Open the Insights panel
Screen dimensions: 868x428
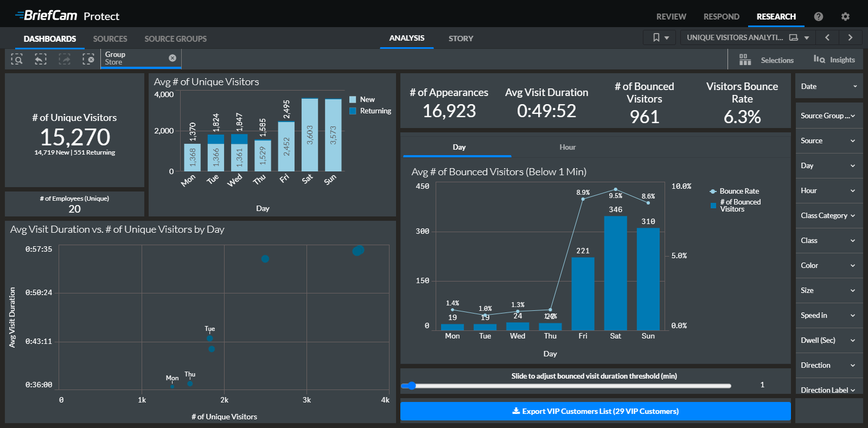(834, 60)
